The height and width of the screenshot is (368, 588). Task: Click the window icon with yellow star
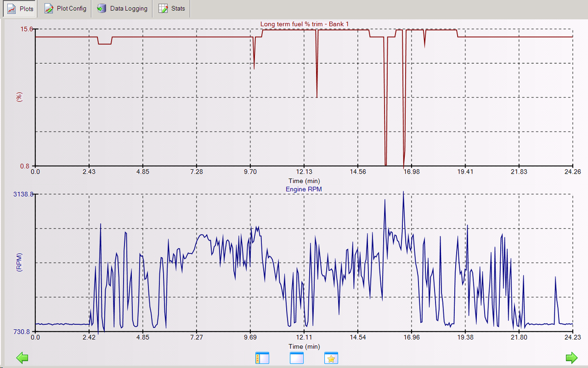(x=331, y=358)
